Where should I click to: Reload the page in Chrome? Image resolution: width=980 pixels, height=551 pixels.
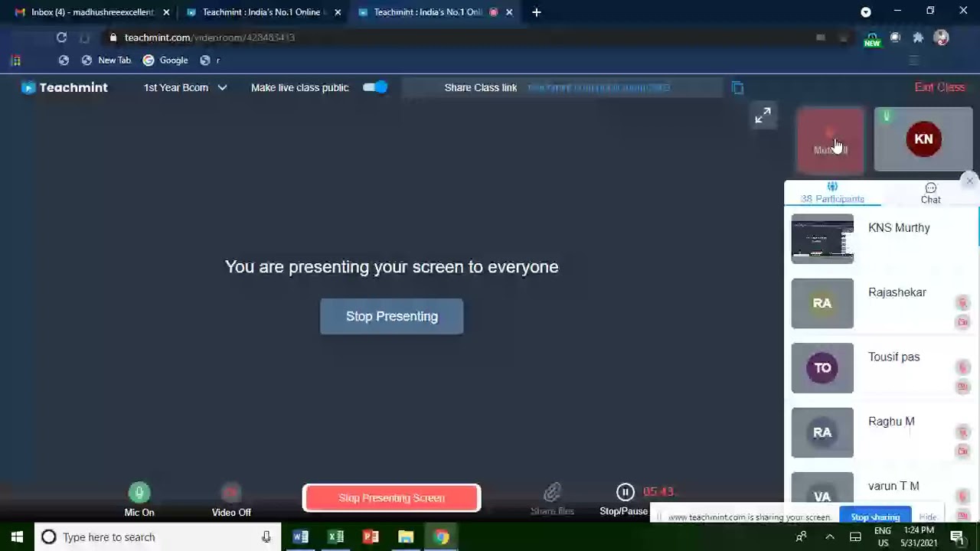[61, 37]
